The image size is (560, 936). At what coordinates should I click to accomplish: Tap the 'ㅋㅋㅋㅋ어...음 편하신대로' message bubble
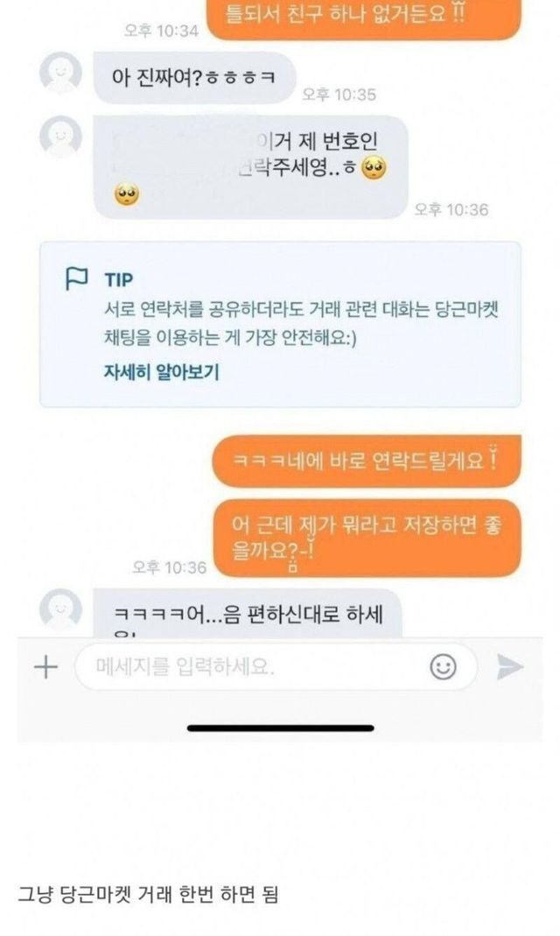click(248, 614)
